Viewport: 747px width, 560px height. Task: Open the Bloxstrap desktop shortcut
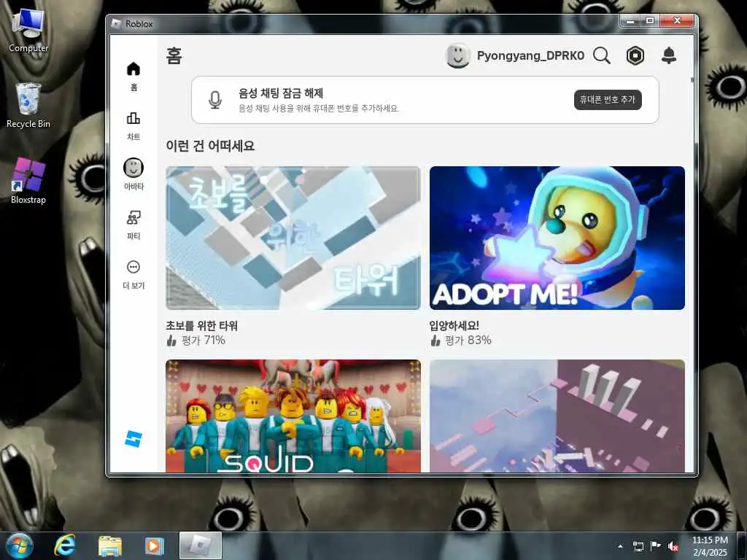28,181
